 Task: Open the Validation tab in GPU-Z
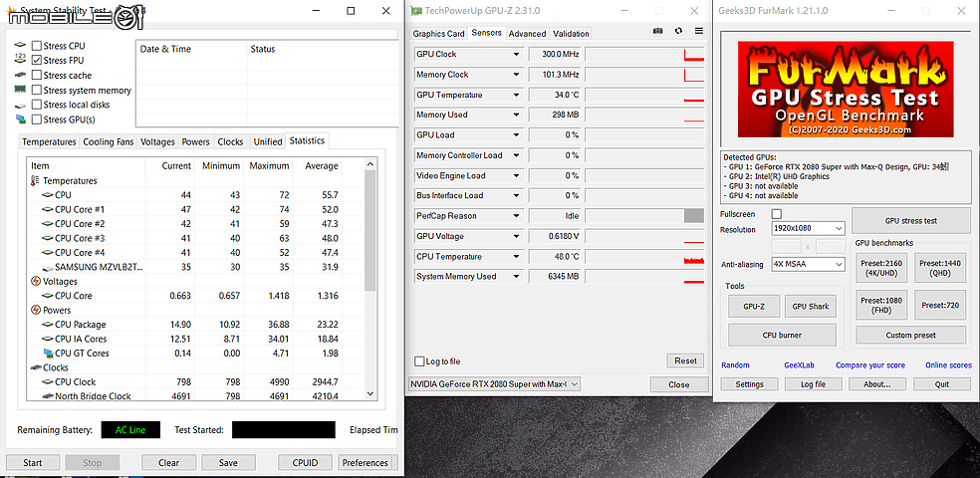click(x=571, y=34)
